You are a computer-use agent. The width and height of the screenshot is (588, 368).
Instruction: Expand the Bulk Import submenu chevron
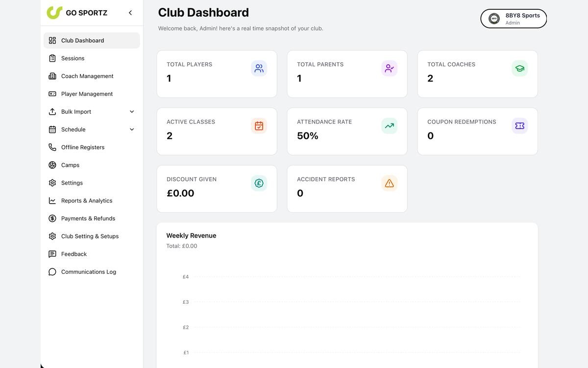click(x=132, y=112)
